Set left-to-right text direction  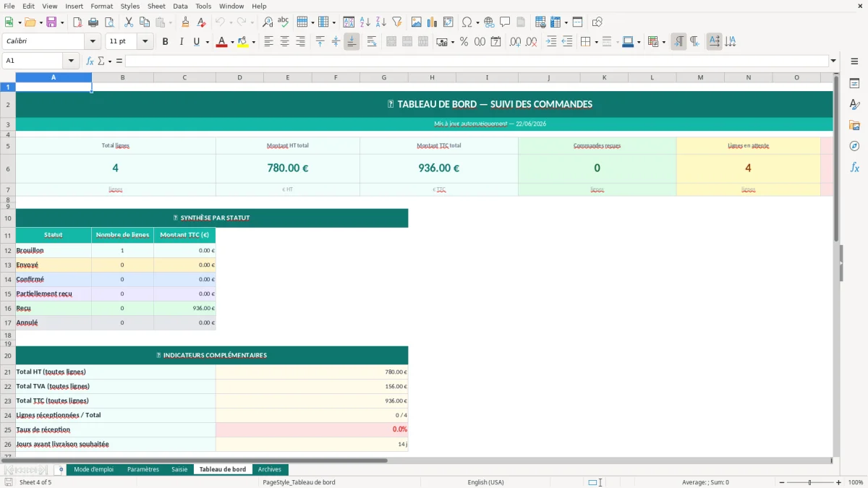[678, 42]
